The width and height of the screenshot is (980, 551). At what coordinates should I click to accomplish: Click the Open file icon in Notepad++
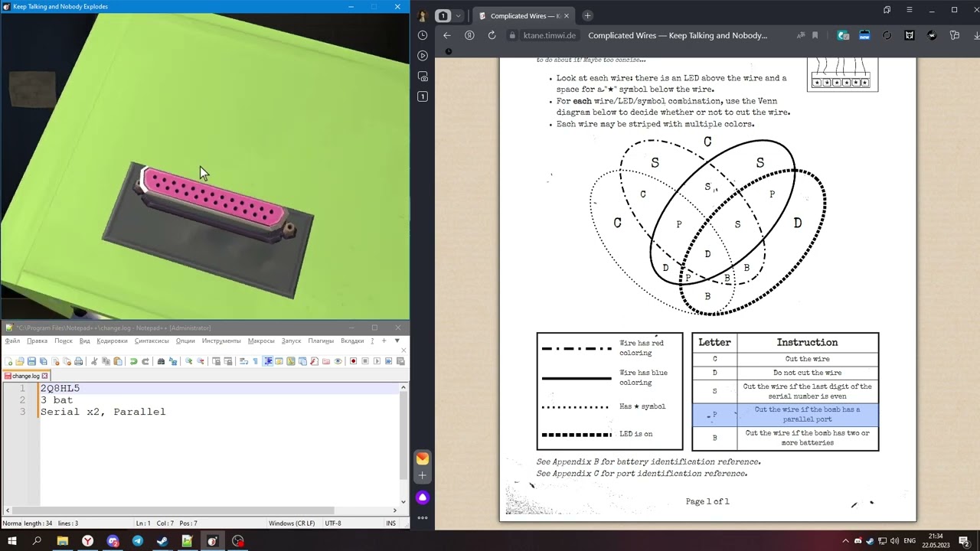click(20, 361)
